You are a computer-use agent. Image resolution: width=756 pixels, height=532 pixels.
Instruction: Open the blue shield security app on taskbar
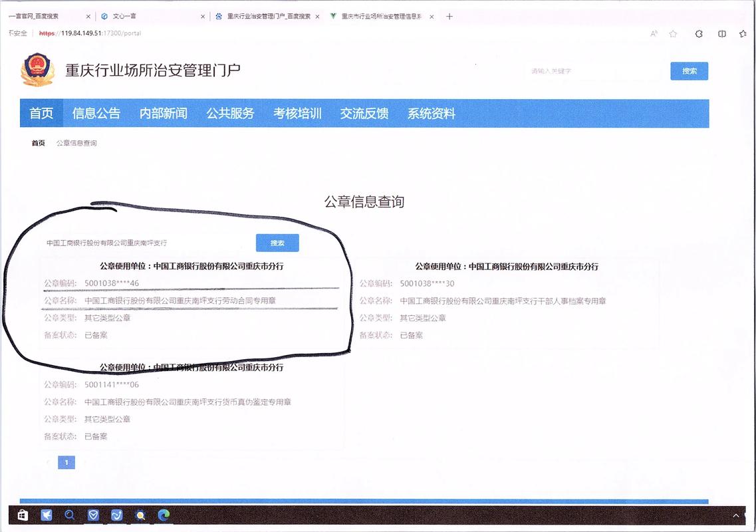(93, 515)
